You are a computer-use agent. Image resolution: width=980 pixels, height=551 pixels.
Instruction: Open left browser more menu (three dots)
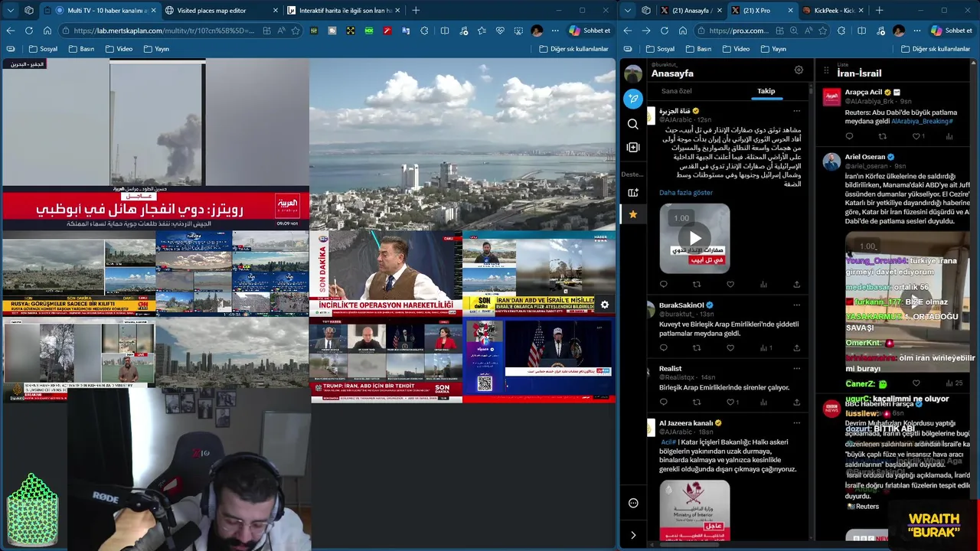point(554,31)
